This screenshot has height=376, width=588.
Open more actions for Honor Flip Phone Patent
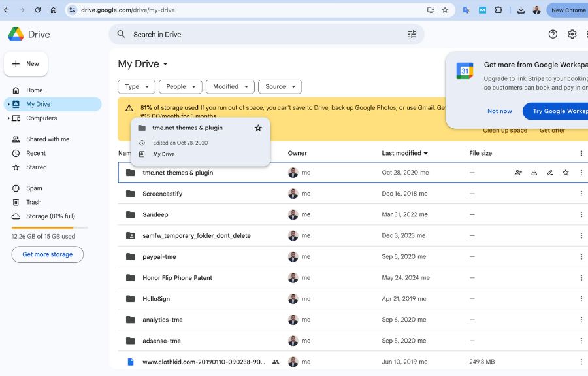click(x=581, y=278)
